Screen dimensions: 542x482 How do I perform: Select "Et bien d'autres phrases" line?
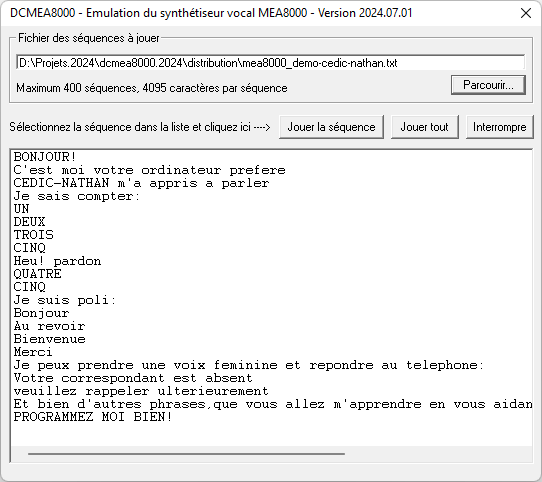[x=272, y=404]
